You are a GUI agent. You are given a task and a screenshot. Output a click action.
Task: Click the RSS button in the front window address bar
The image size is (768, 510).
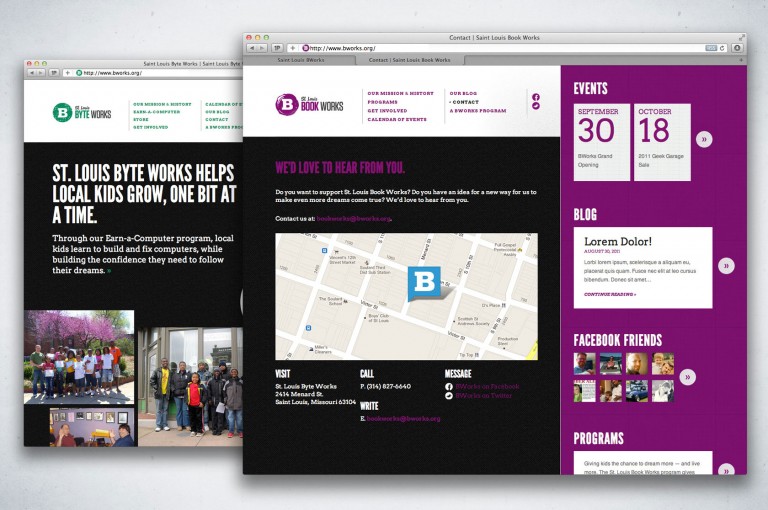pos(711,48)
